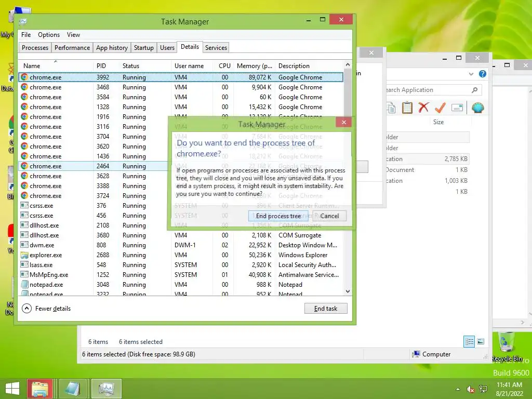Select dllhost.exe row with PID 3680
532x399 pixels.
point(181,235)
